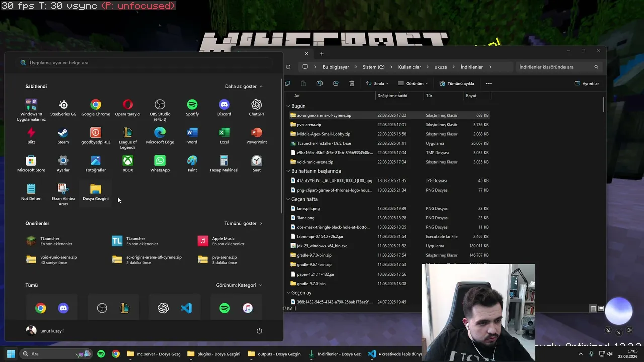644x362 pixels.
Task: Open the XBOX pinned app
Action: [x=128, y=164]
